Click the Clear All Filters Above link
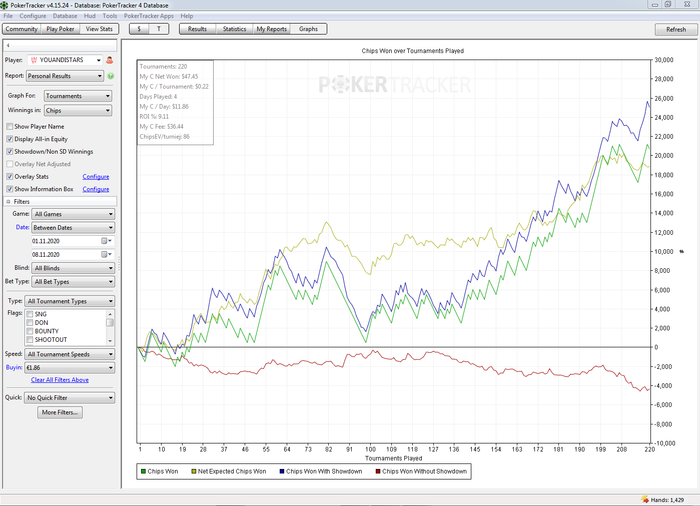 tap(60, 380)
